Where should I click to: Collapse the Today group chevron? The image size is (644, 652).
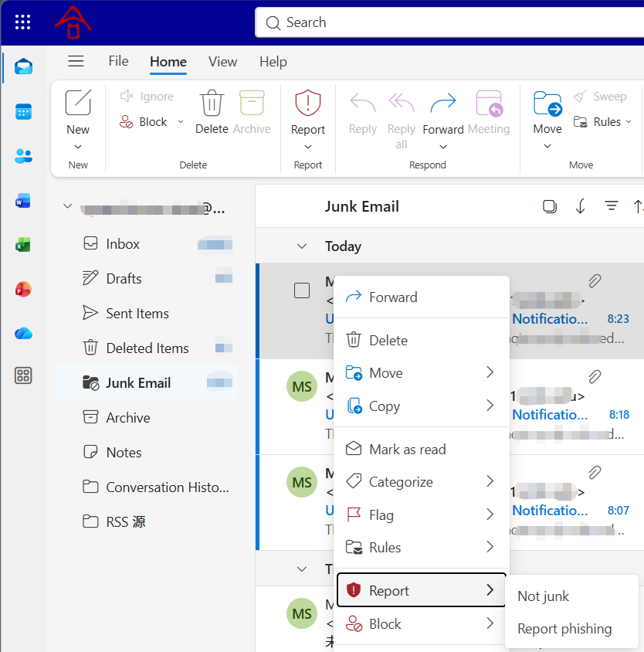pos(302,246)
